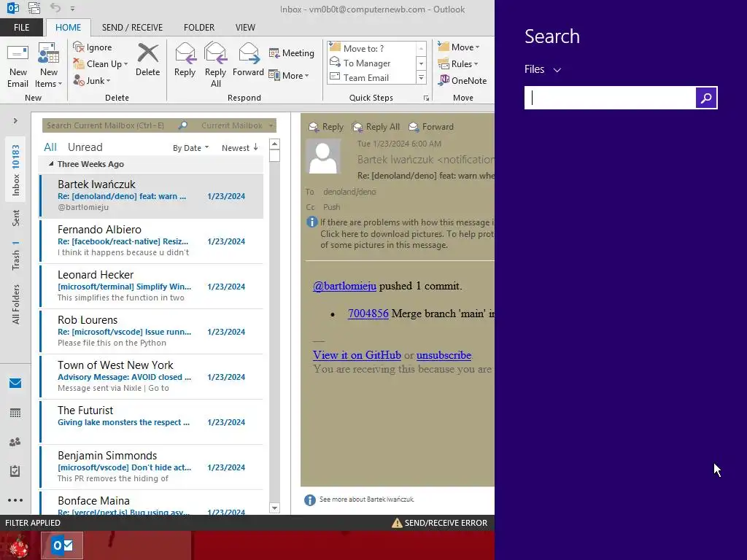Open email from Benjamin Simmonds
This screenshot has width=747, height=560.
point(152,467)
